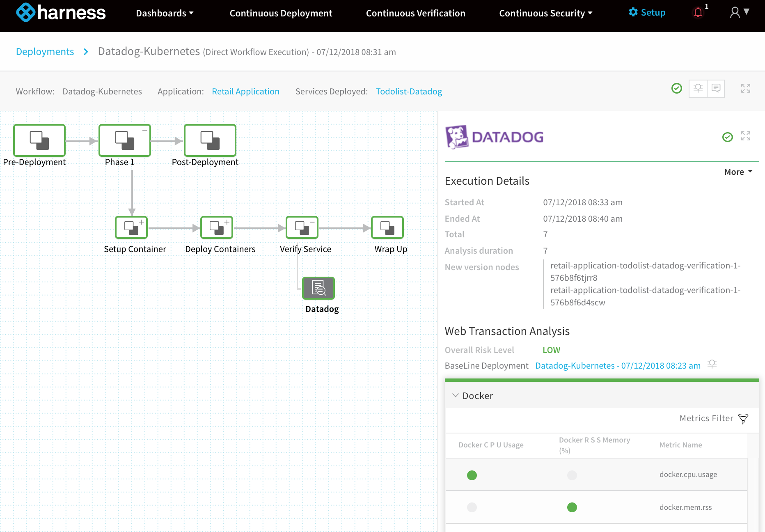Click the Web Transaction Analysis heading
The height and width of the screenshot is (532, 765).
(x=507, y=331)
